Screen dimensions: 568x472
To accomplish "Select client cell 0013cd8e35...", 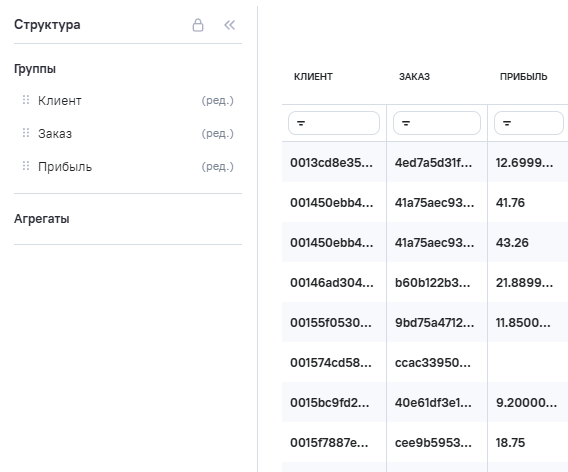I will pyautogui.click(x=334, y=162).
